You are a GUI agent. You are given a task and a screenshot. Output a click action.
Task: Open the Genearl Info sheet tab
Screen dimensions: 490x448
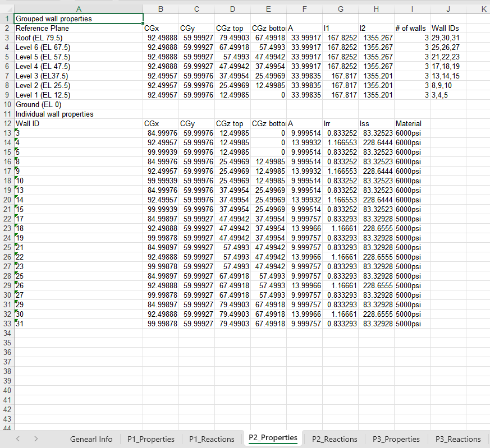pos(91,439)
